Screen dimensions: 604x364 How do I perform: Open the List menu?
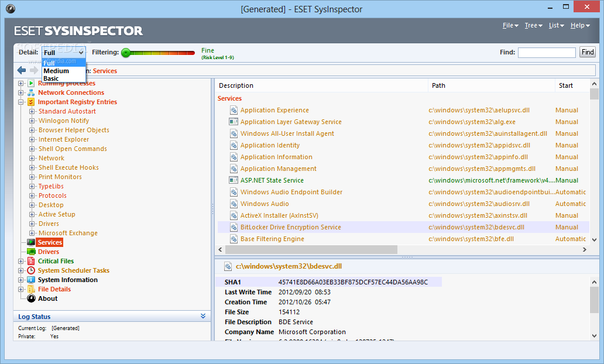556,25
